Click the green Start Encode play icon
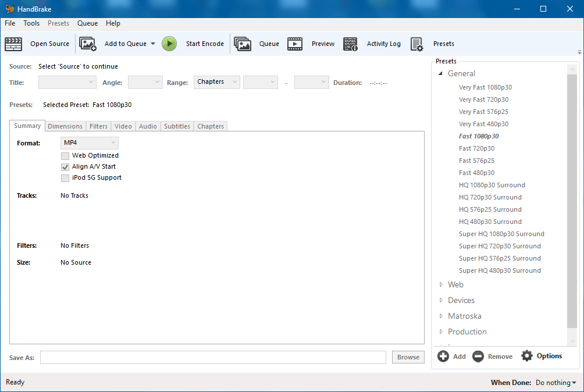Viewport: 584px width, 392px height. pos(169,44)
